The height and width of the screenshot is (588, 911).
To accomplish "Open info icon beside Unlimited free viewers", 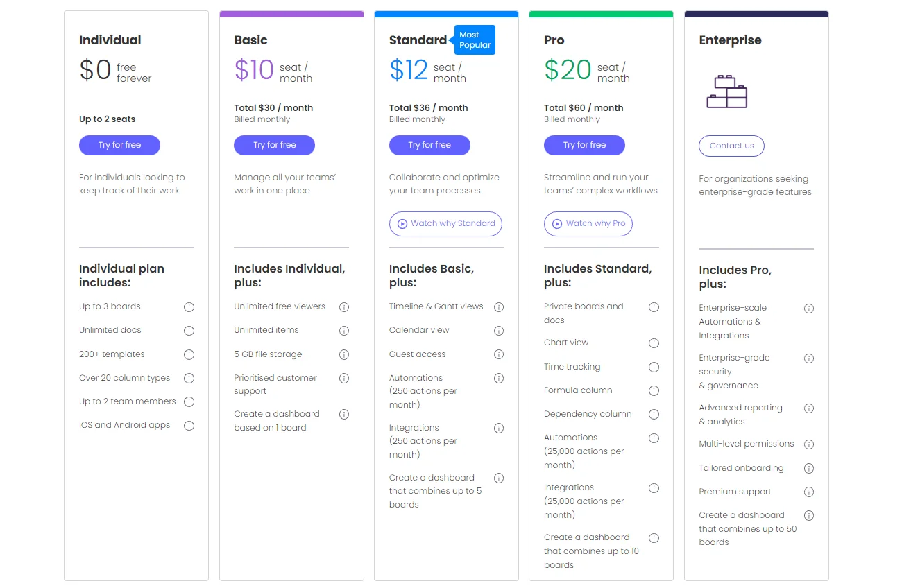I will click(x=343, y=307).
